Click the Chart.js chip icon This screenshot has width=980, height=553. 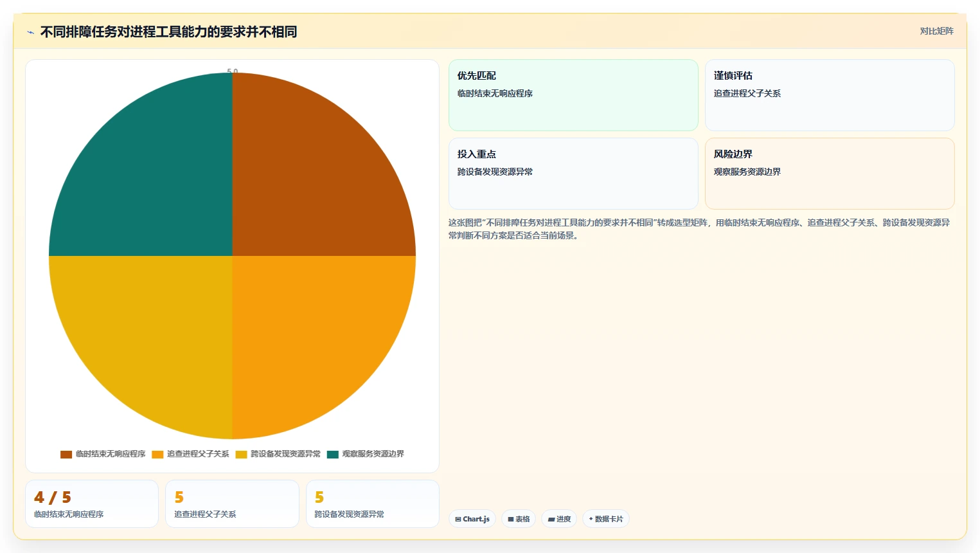pos(458,519)
